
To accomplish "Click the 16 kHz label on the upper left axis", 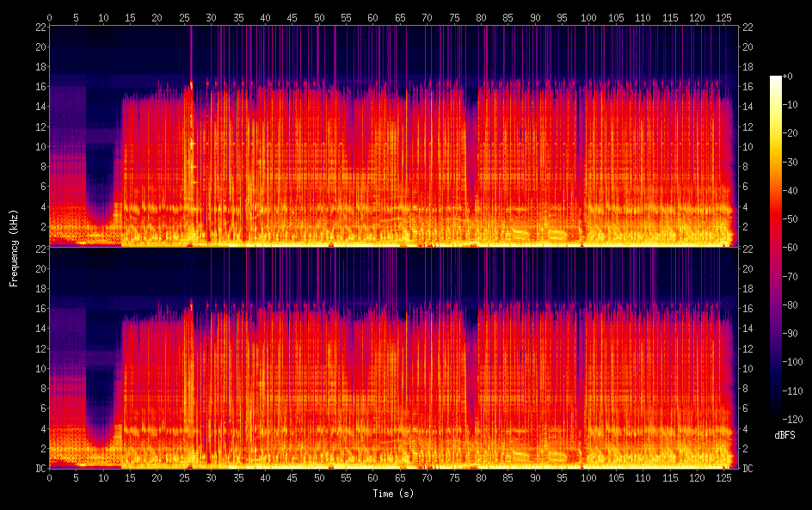I will 41,87.
